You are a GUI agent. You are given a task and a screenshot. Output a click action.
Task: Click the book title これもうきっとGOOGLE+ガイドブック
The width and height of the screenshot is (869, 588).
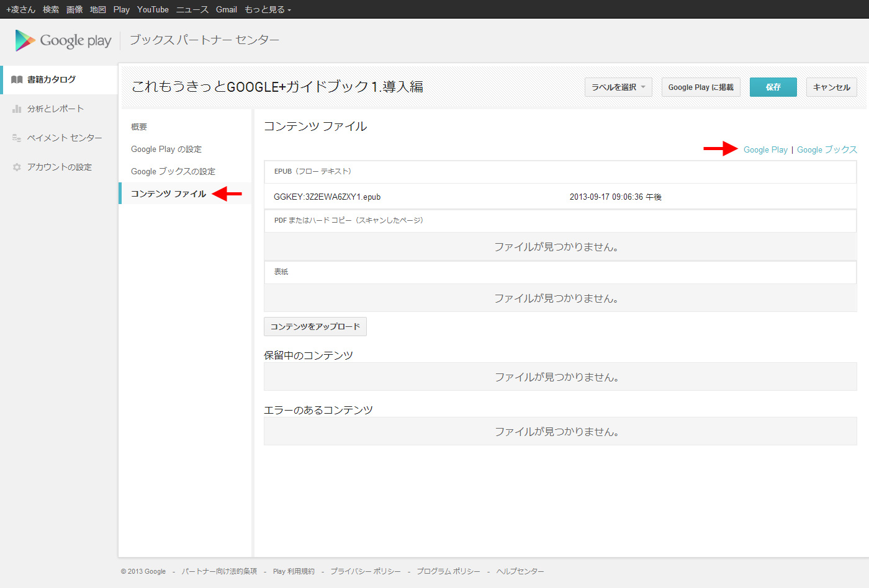coord(277,87)
